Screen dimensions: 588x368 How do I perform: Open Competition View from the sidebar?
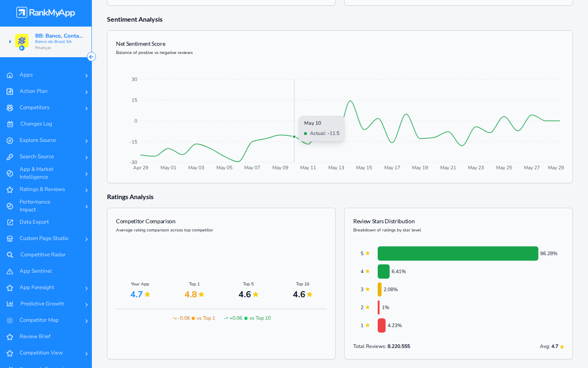tap(41, 353)
